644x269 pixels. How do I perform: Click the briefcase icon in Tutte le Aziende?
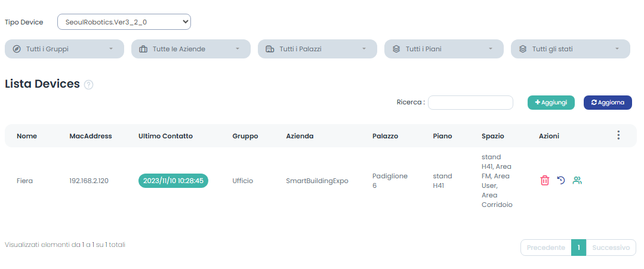143,49
